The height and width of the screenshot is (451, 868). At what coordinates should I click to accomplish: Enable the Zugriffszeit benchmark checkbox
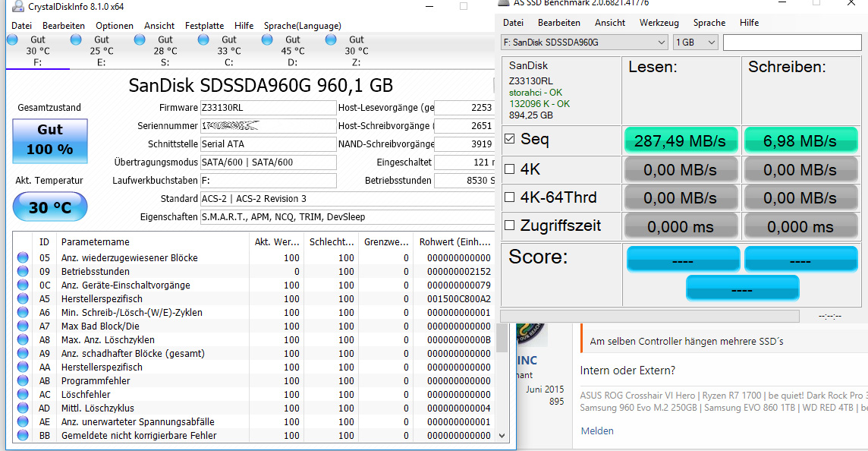[510, 225]
